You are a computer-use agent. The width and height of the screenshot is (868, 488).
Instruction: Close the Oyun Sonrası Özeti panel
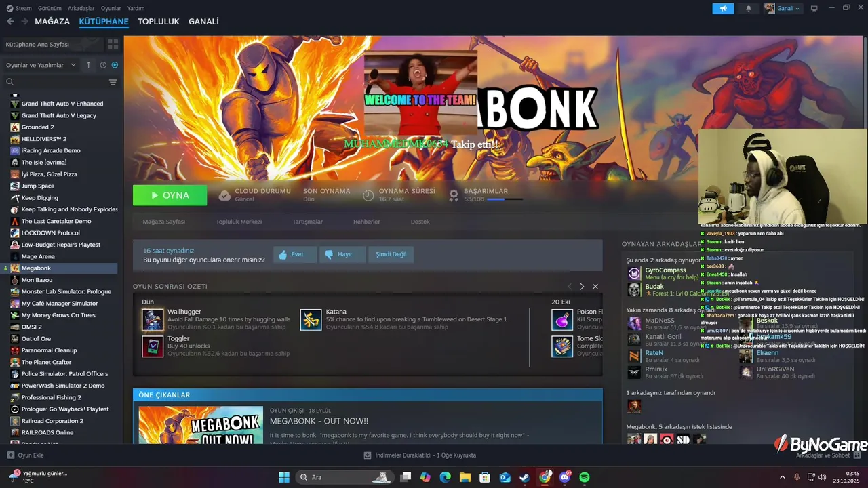(595, 287)
